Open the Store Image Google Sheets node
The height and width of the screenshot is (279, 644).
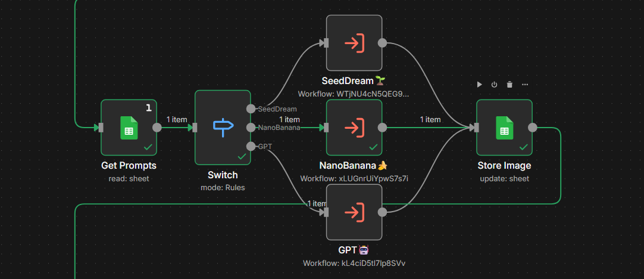pyautogui.click(x=504, y=128)
